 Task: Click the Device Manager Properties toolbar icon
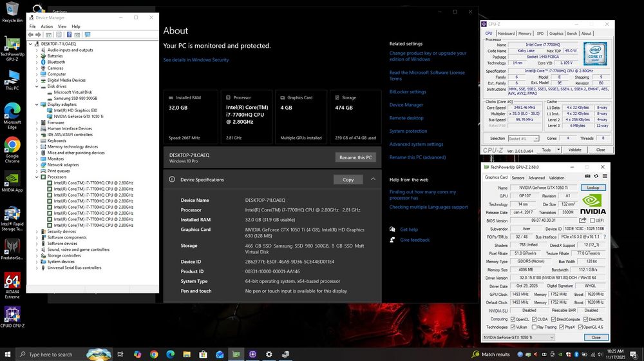pos(59,35)
